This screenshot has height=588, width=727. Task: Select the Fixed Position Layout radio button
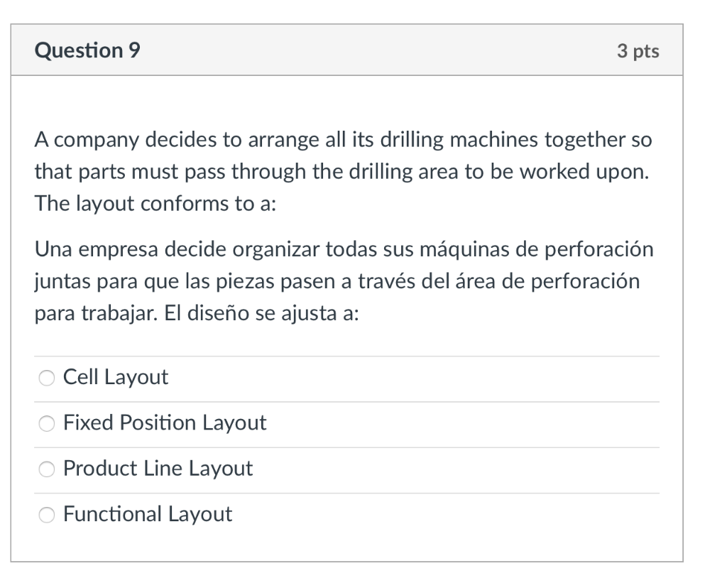point(46,423)
